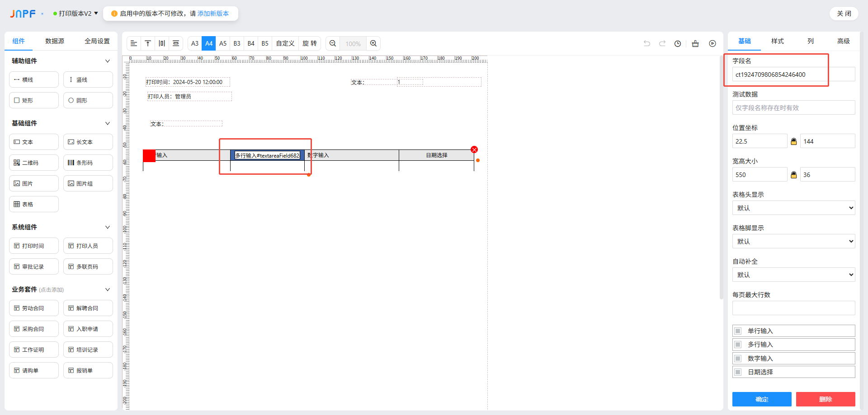Click the vertical distribute toolbar icon
Screen dimensions: 868x415
(x=176, y=43)
